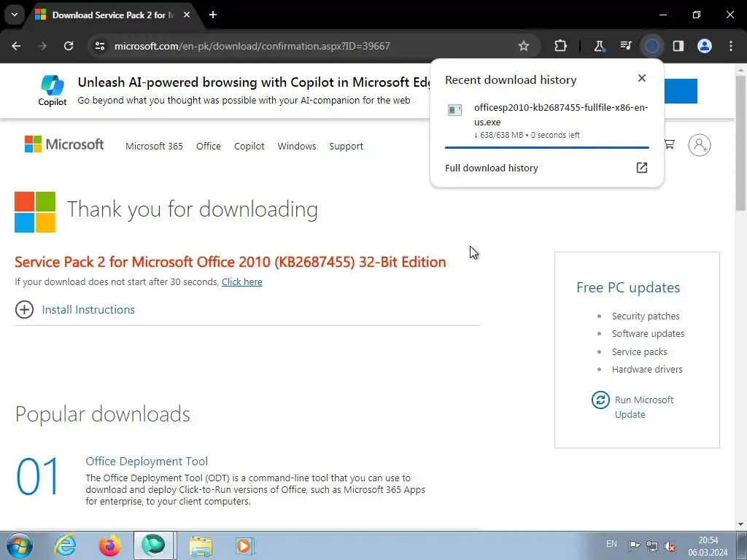The width and height of the screenshot is (747, 560).
Task: Open a new tab
Action: pos(213,15)
